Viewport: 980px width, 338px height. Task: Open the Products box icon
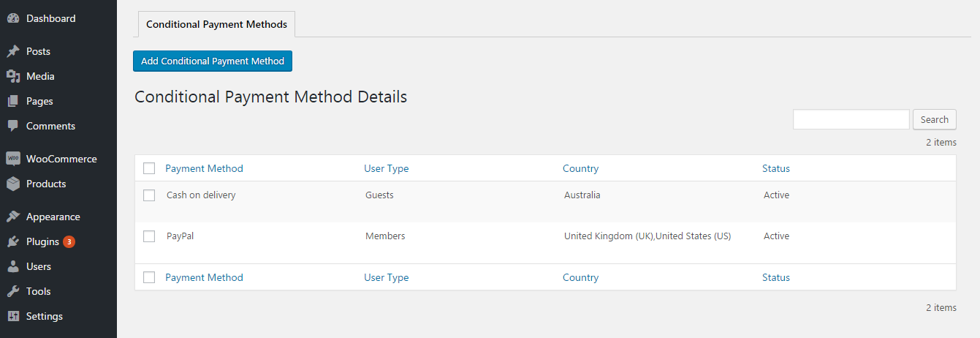pos(12,184)
